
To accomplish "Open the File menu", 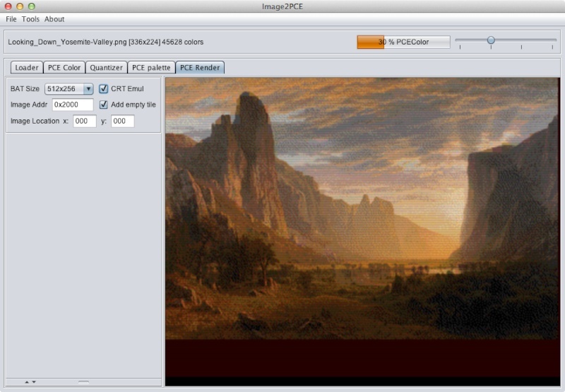I will [x=11, y=19].
